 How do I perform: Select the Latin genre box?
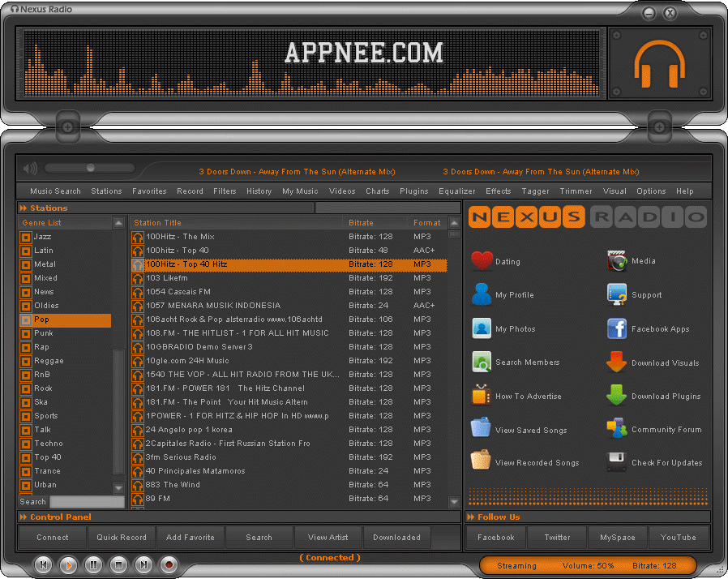(25, 251)
